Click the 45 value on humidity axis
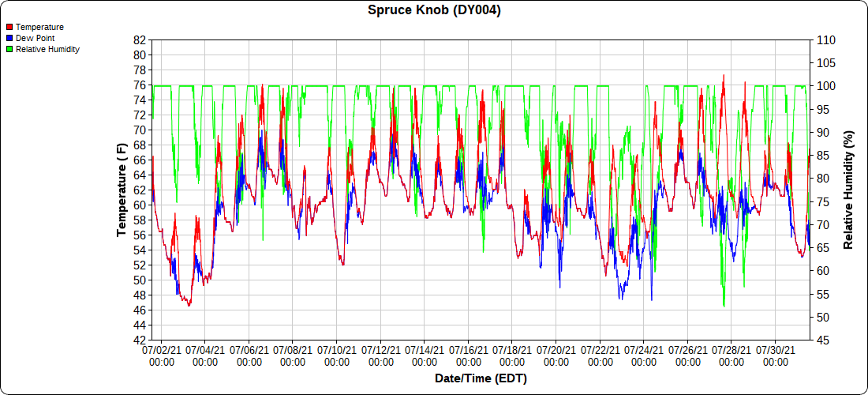This screenshot has width=868, height=395. tap(822, 340)
